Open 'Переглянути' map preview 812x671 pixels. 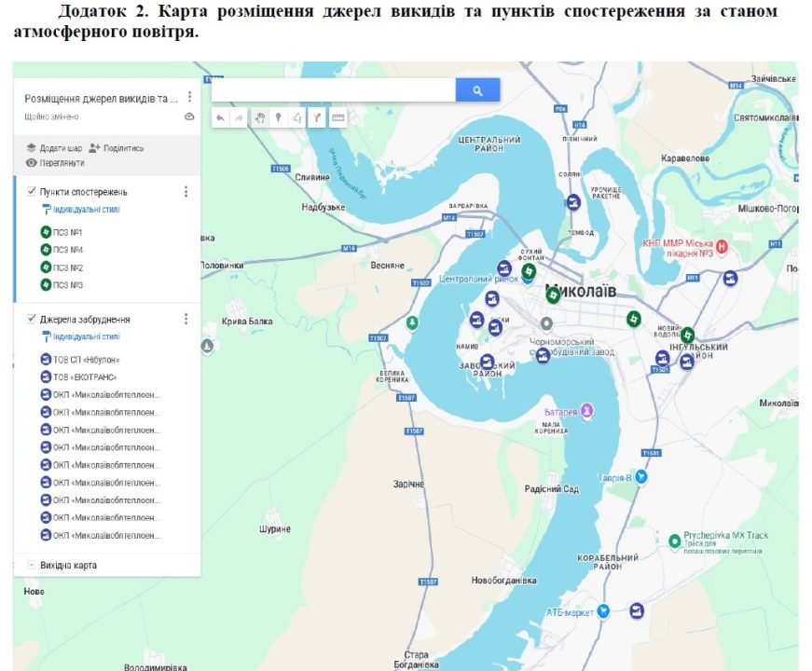click(55, 162)
